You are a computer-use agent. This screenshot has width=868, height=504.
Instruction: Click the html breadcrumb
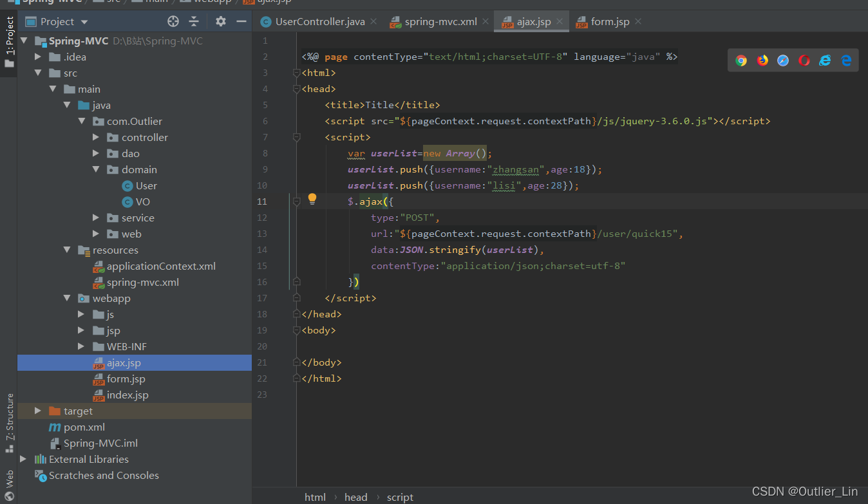click(x=315, y=497)
